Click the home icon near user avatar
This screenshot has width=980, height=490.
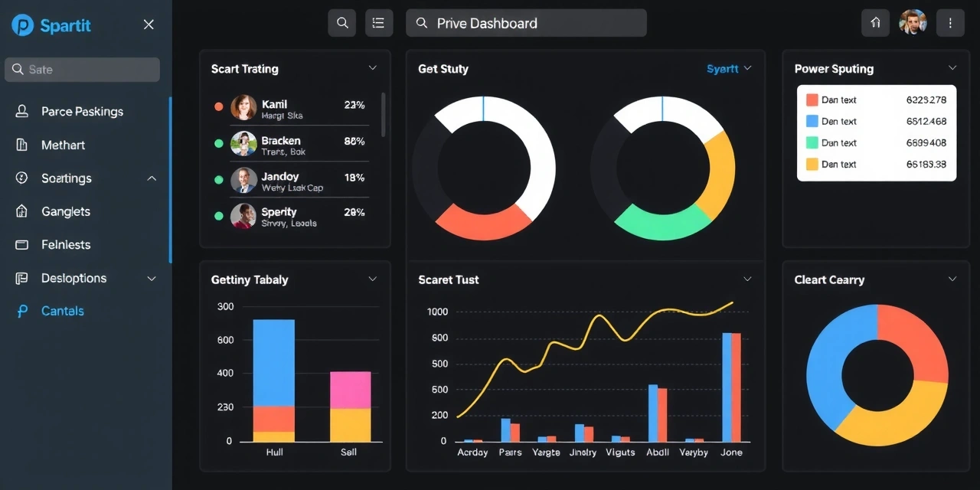(x=875, y=22)
